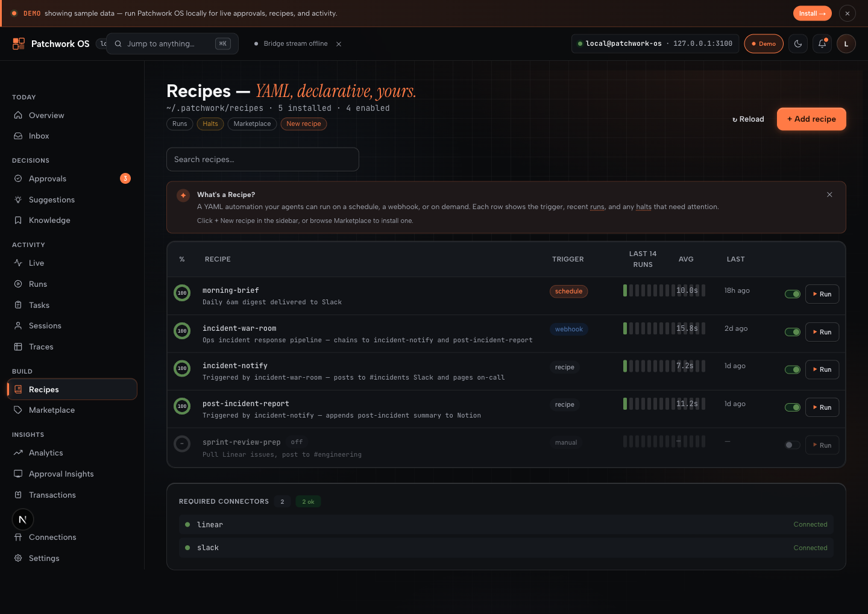Open the Jump to anything search

point(172,43)
